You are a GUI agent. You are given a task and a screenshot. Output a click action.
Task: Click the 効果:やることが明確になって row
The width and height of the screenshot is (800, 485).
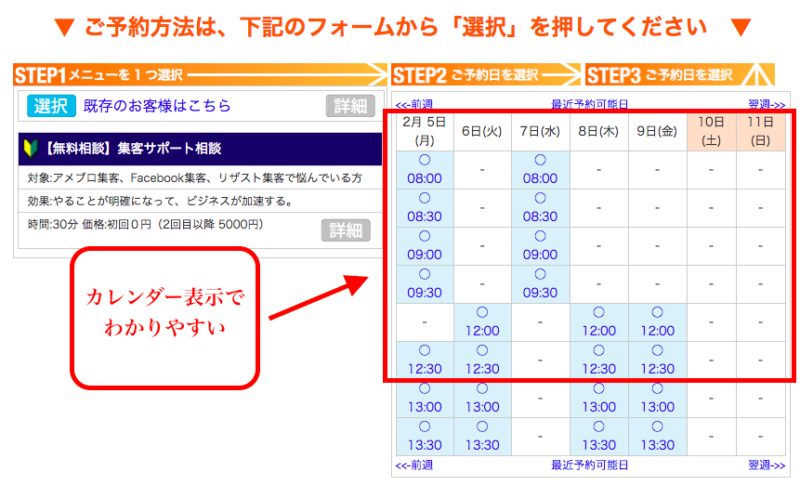200,201
